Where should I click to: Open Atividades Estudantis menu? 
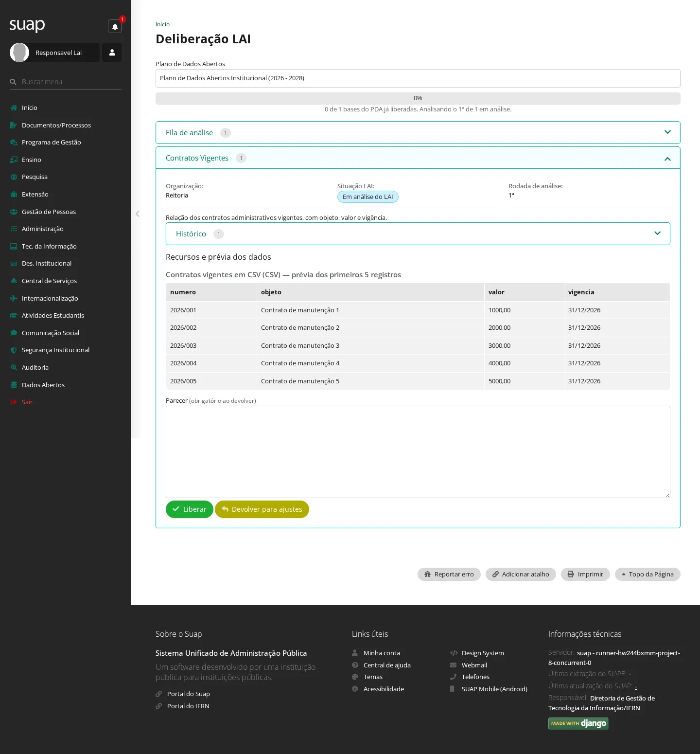pyautogui.click(x=52, y=315)
